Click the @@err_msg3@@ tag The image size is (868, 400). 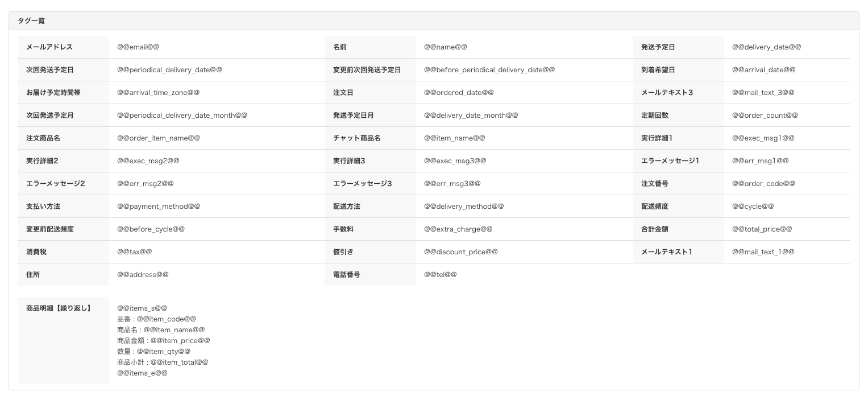[x=452, y=184]
